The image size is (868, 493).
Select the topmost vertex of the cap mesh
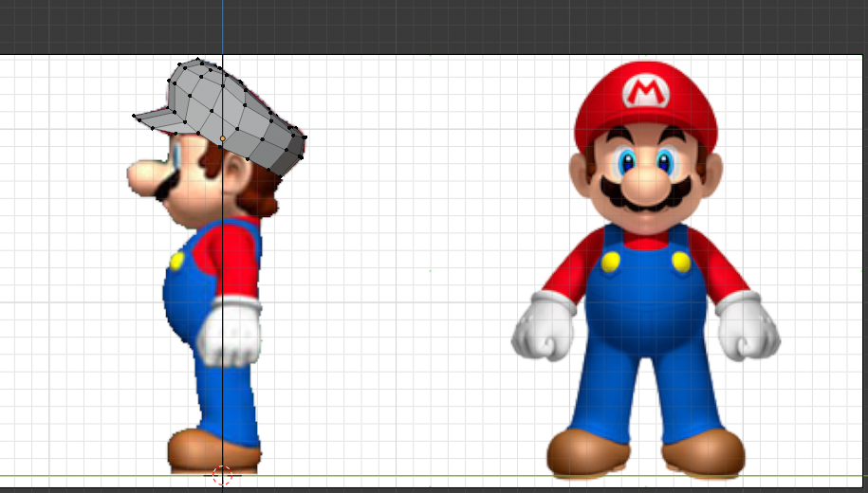(x=198, y=59)
